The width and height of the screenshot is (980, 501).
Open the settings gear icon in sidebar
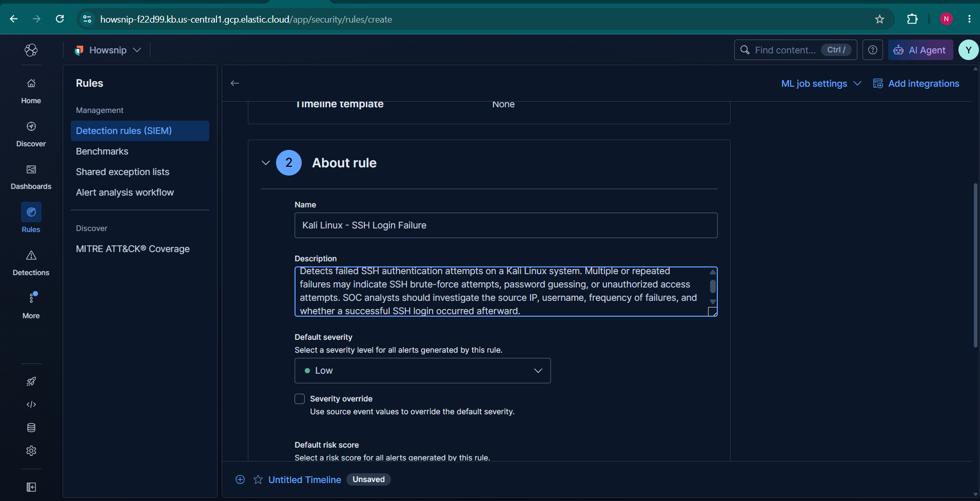point(31,451)
